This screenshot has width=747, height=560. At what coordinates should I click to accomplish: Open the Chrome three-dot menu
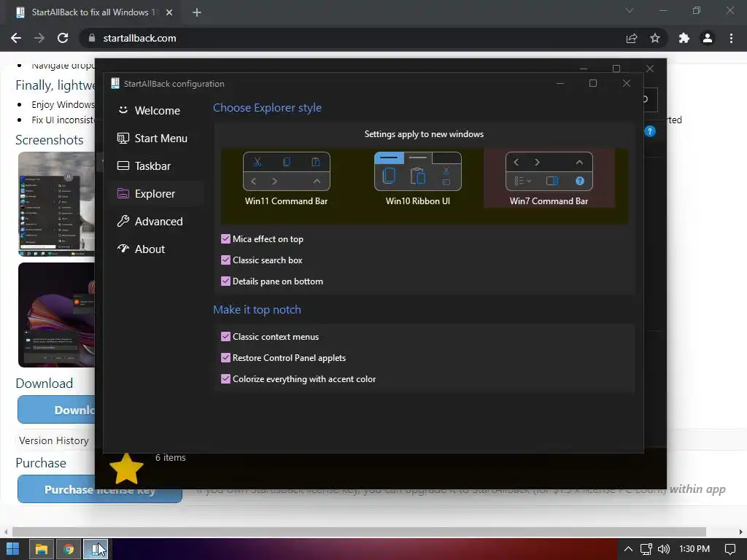[731, 38]
